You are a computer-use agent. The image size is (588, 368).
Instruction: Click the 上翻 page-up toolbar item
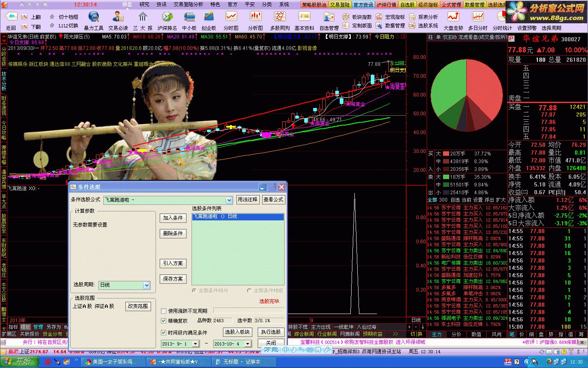(31, 17)
